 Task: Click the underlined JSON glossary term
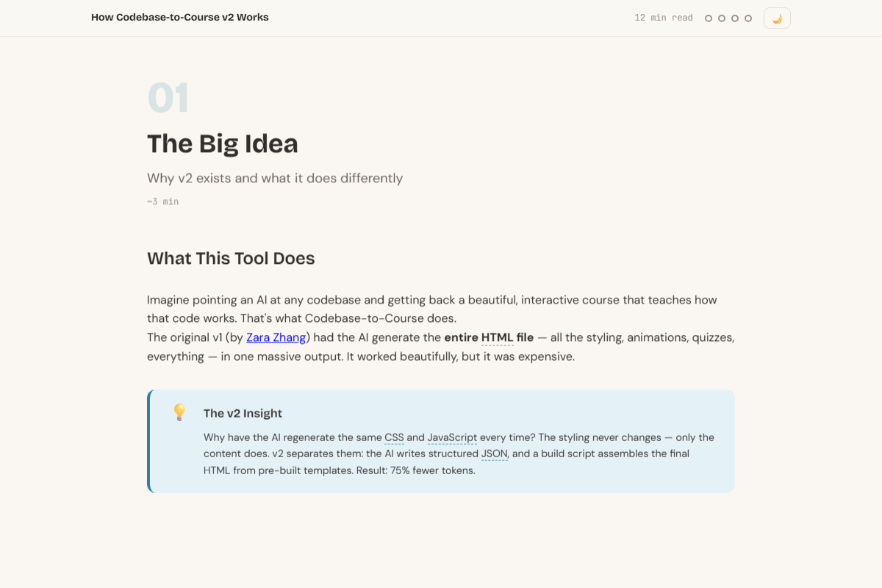click(x=495, y=453)
